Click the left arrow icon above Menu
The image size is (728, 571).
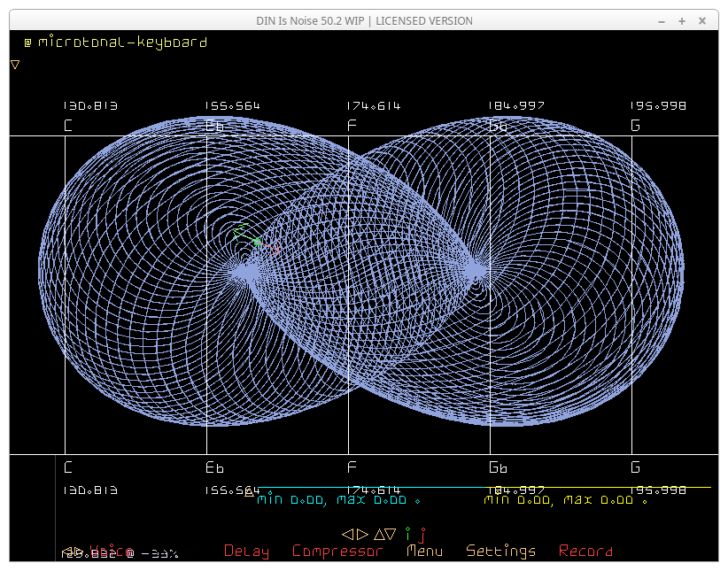[x=348, y=534]
